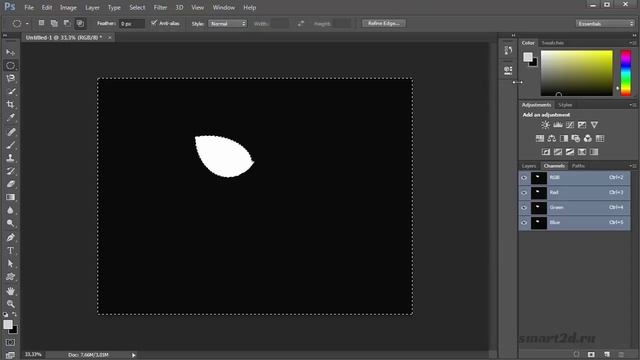Select the Clone Stamp tool
Screen dimensions: 640x360
(11, 158)
